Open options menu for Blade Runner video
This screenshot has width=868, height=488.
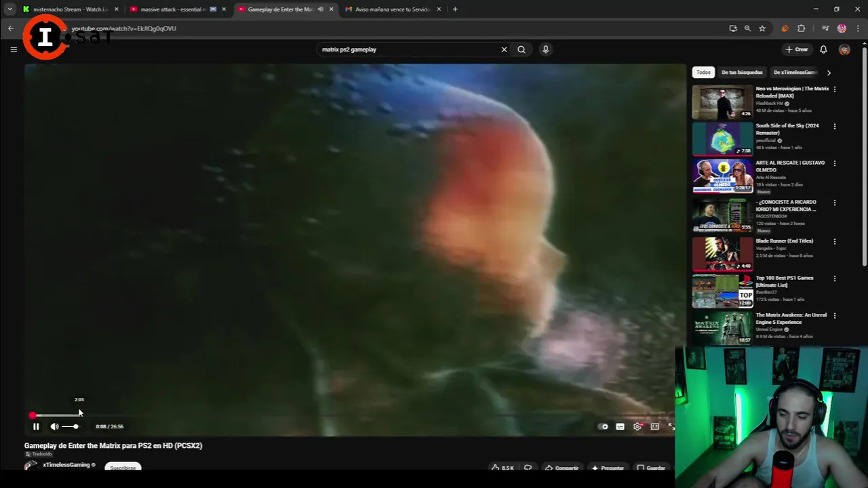[835, 241]
